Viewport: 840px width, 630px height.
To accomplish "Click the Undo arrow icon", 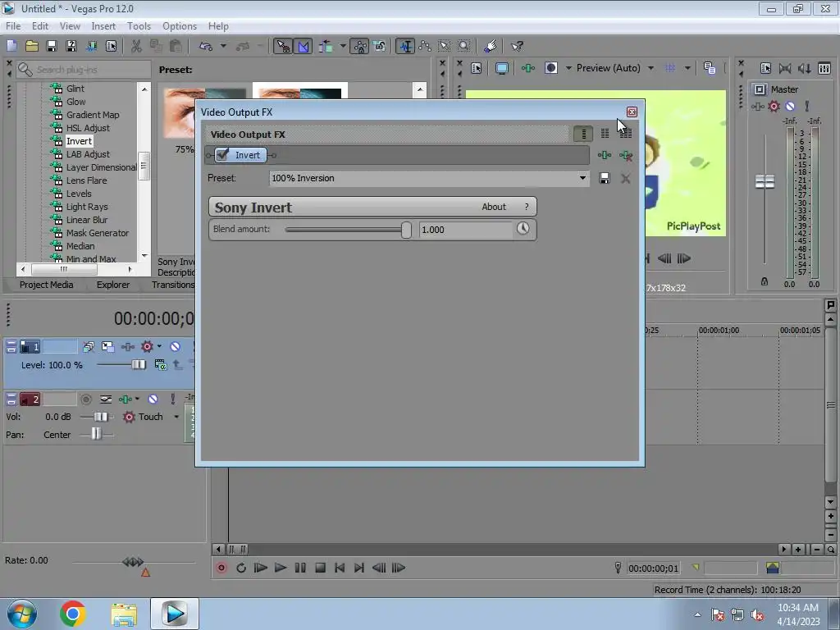I will [x=206, y=46].
